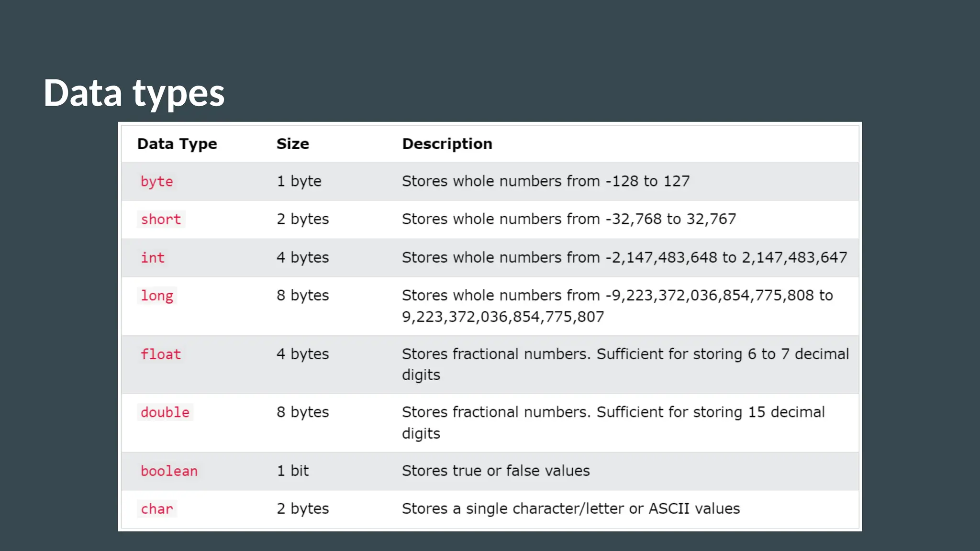This screenshot has width=980, height=551.
Task: Click the 'Data Type' column header
Action: (x=177, y=144)
